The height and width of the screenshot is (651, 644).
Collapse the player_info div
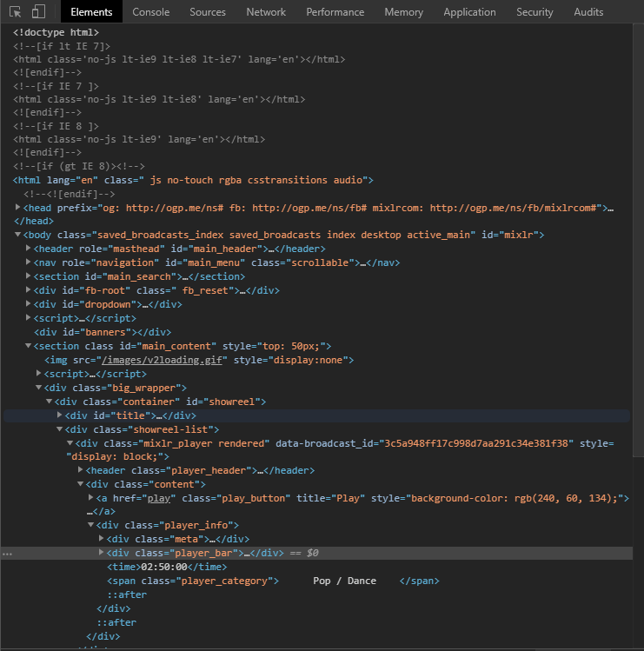pos(91,525)
